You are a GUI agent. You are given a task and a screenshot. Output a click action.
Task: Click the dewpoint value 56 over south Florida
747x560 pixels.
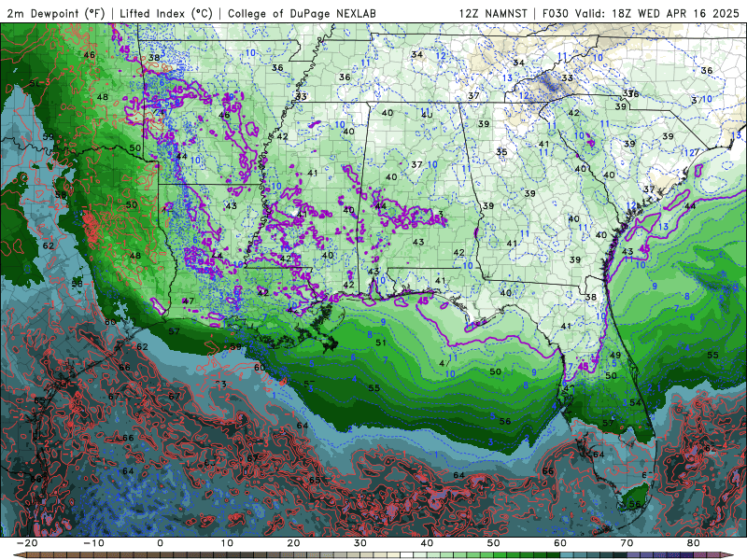click(635, 504)
